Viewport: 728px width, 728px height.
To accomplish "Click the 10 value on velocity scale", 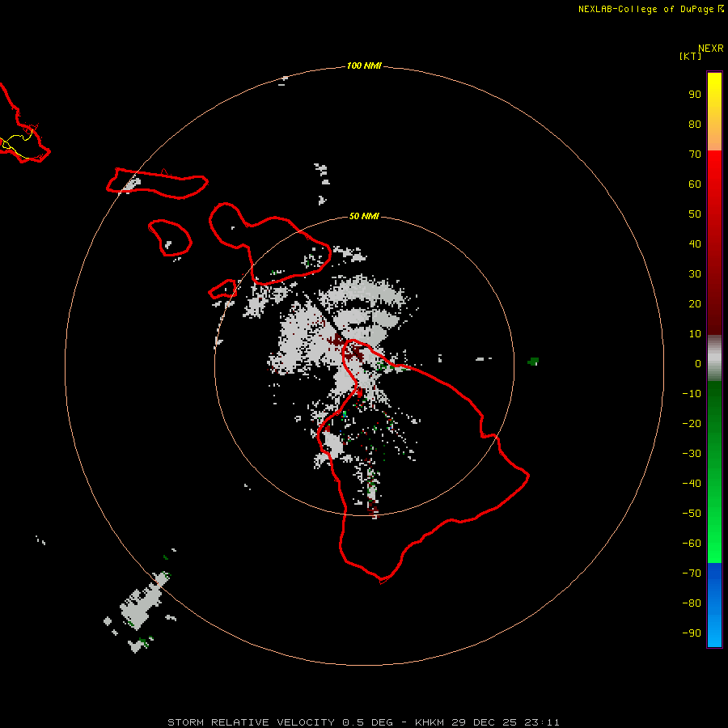I will (695, 334).
